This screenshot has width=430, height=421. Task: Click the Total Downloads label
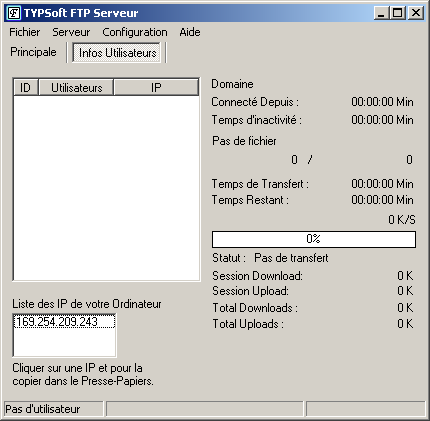point(255,308)
